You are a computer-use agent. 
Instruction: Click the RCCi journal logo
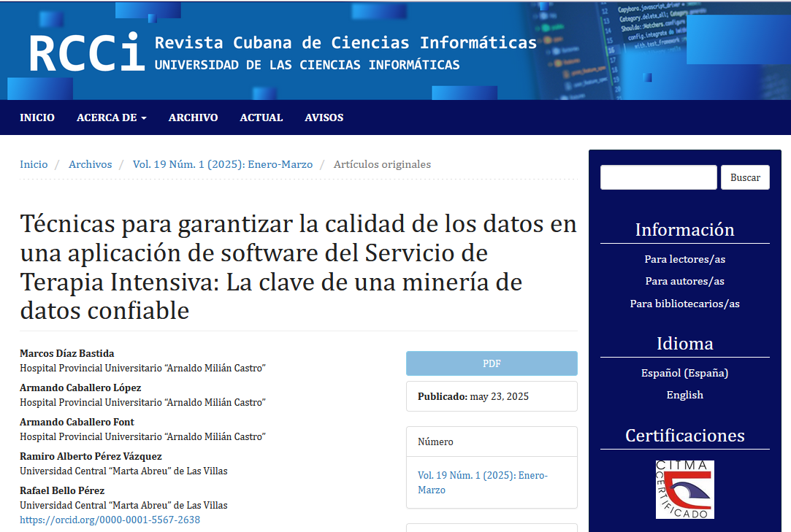[86, 53]
